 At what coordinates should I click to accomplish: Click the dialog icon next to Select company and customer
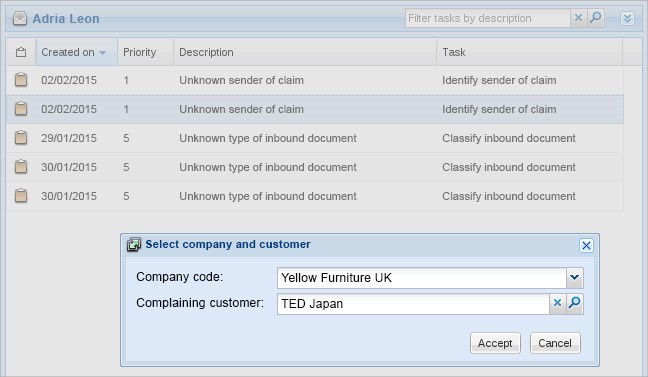133,244
